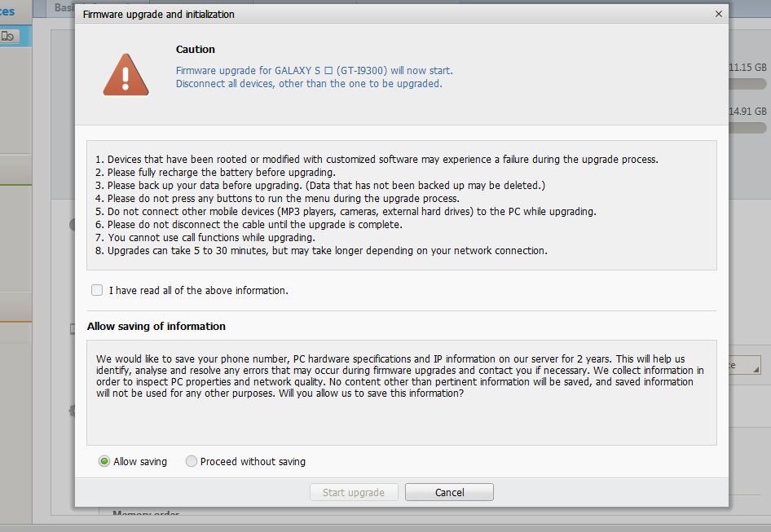The width and height of the screenshot is (771, 532).
Task: Click caution item 2 about recharging battery
Action: coord(215,173)
